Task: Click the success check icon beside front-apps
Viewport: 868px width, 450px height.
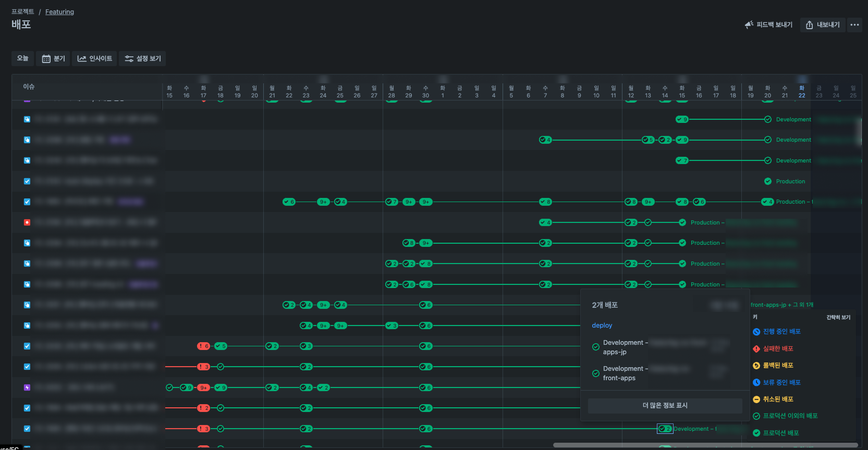Action: point(596,373)
